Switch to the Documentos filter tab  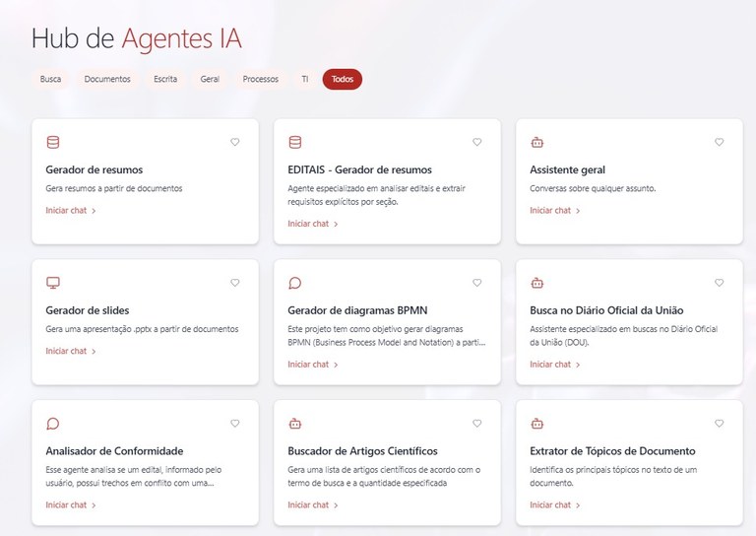click(x=107, y=79)
